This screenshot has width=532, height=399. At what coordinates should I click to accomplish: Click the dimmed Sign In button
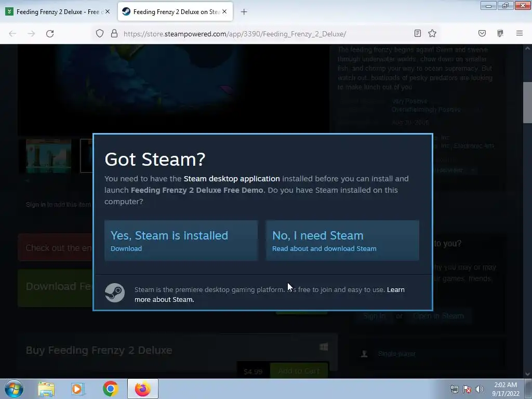point(374,316)
